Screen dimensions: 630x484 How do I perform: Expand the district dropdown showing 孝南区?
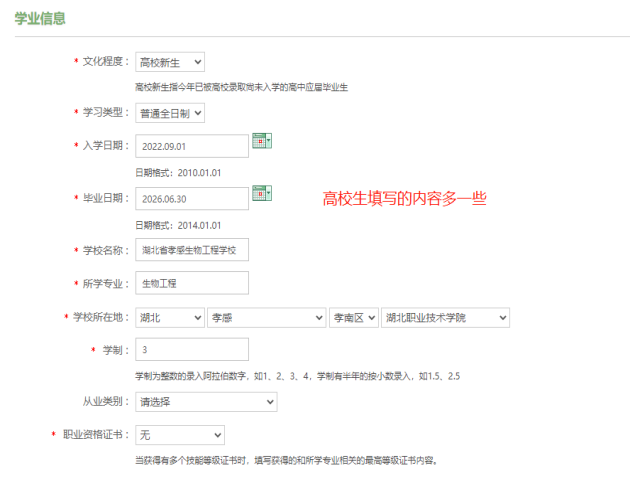pos(354,317)
